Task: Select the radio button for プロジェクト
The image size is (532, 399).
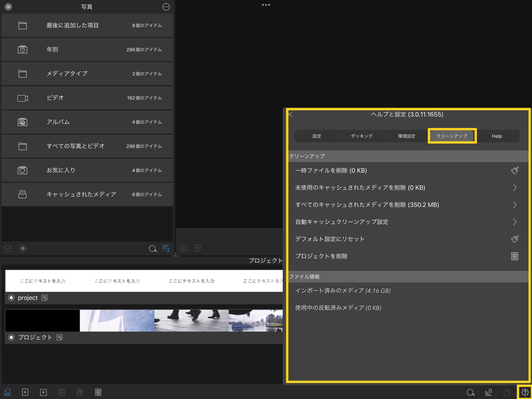Action: (x=11, y=337)
